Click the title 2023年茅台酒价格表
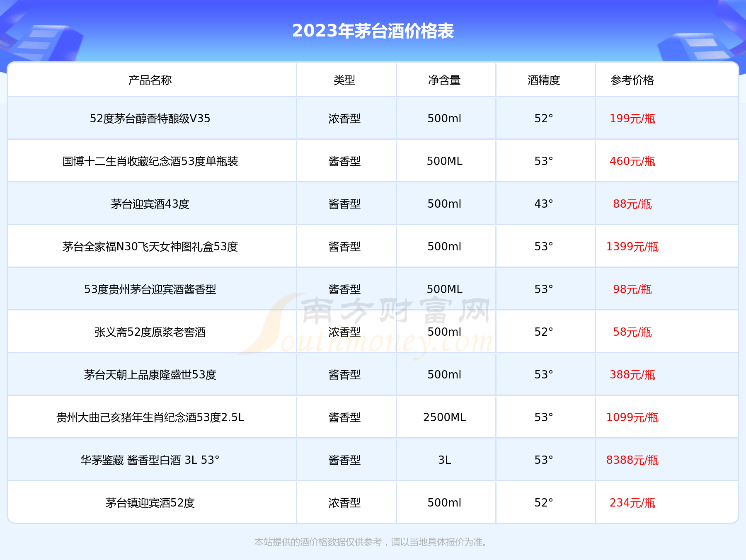The width and height of the screenshot is (746, 560). coord(373,31)
